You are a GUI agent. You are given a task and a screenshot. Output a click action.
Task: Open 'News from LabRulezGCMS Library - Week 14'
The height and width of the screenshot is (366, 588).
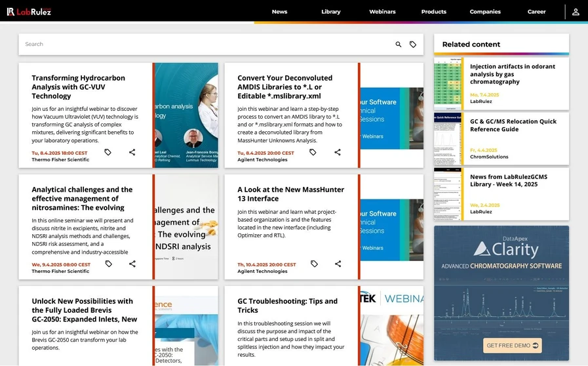[509, 180]
